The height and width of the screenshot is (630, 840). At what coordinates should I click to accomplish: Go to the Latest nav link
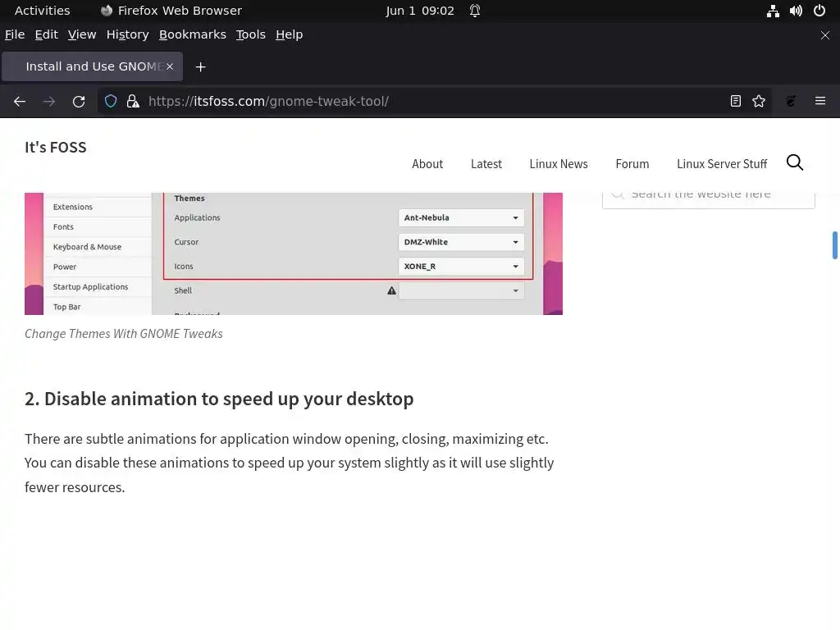tap(486, 164)
